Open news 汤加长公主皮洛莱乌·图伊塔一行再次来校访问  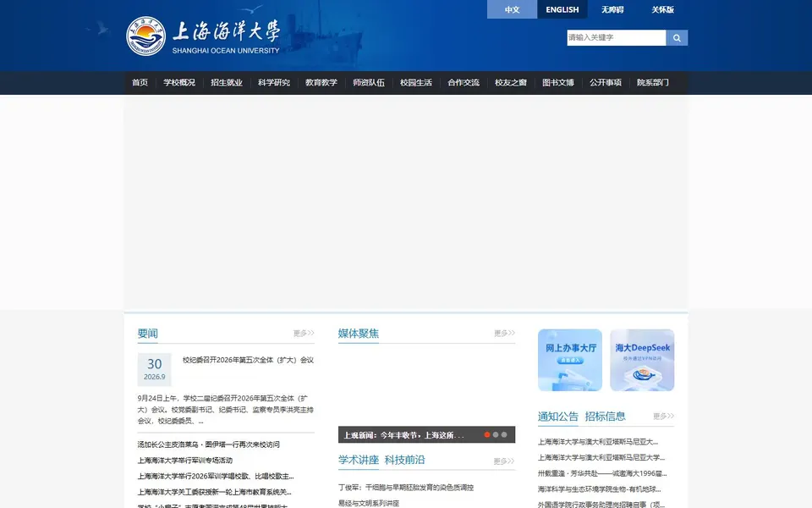[208, 444]
